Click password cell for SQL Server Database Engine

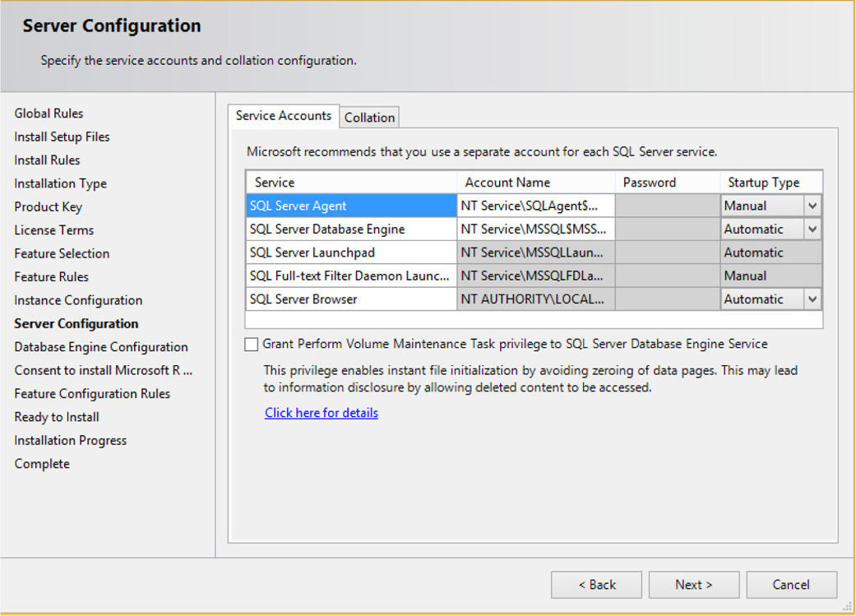point(668,229)
